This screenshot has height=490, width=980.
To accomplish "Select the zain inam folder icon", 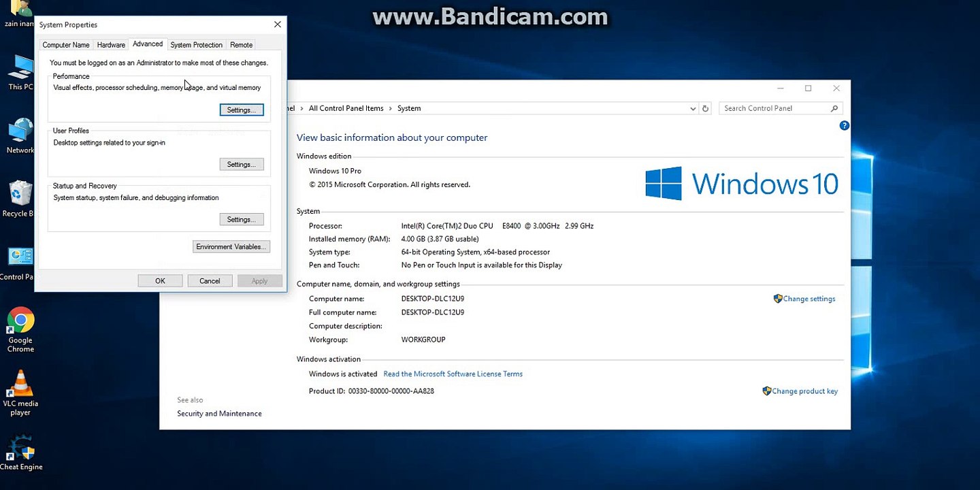I will coord(19,14).
